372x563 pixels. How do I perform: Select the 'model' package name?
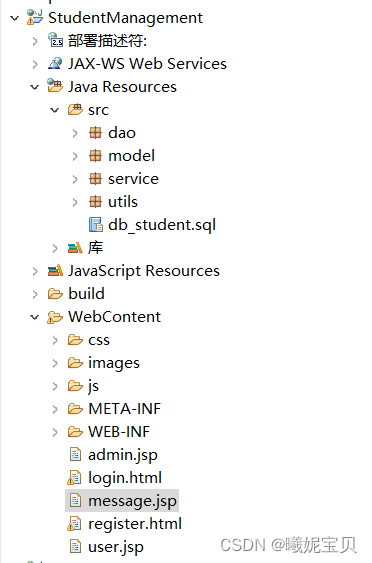coord(131,156)
